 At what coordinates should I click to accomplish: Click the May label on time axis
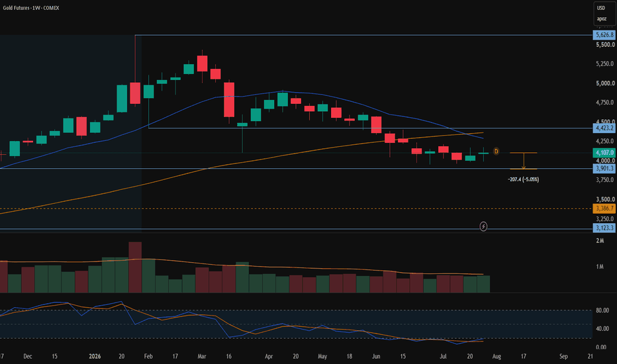pyautogui.click(x=322, y=357)
